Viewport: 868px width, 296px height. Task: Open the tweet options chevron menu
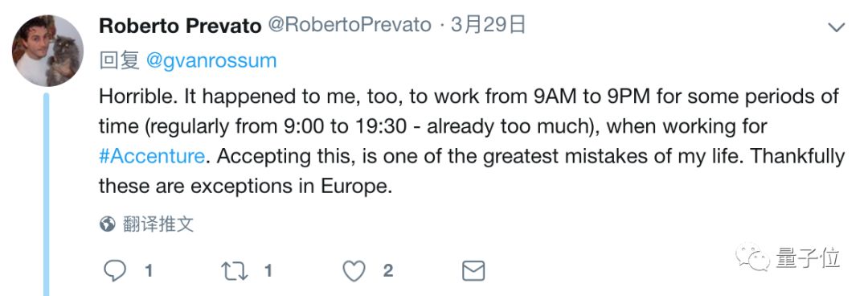[836, 27]
